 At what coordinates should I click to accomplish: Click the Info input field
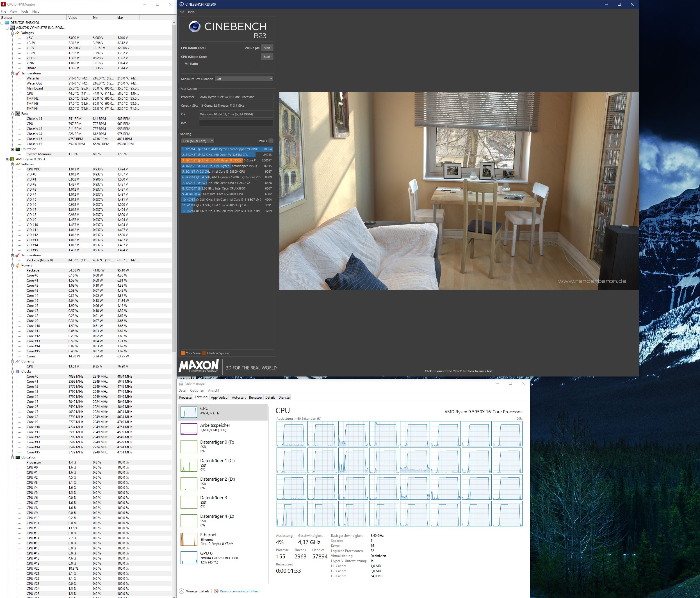[236, 123]
